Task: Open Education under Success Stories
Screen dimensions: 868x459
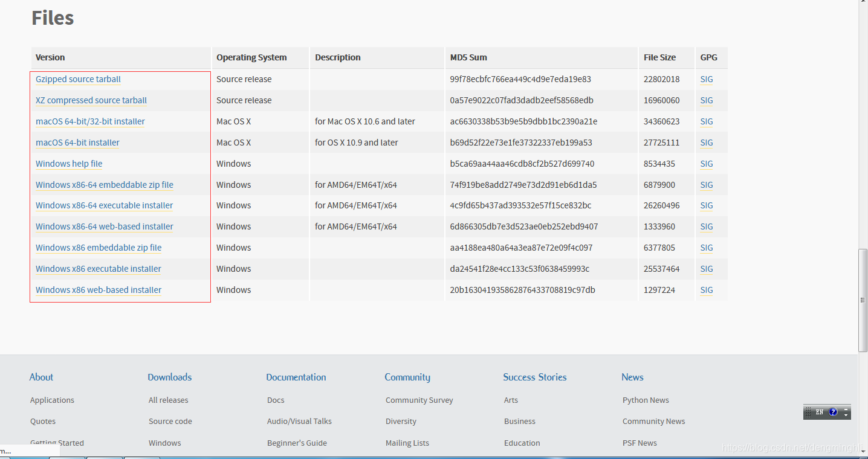Action: click(x=522, y=443)
